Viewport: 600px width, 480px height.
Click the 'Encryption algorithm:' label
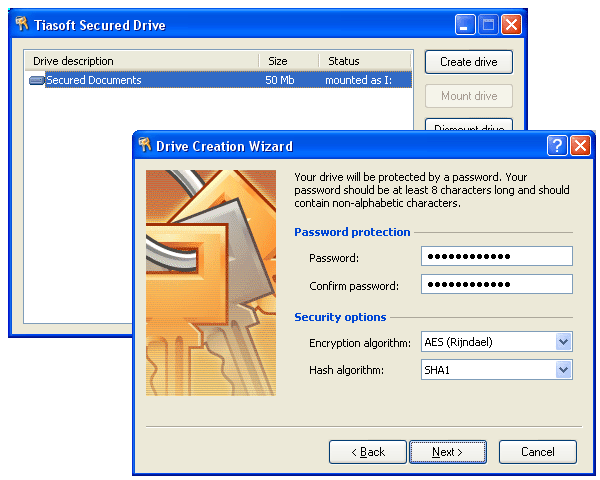click(x=360, y=343)
